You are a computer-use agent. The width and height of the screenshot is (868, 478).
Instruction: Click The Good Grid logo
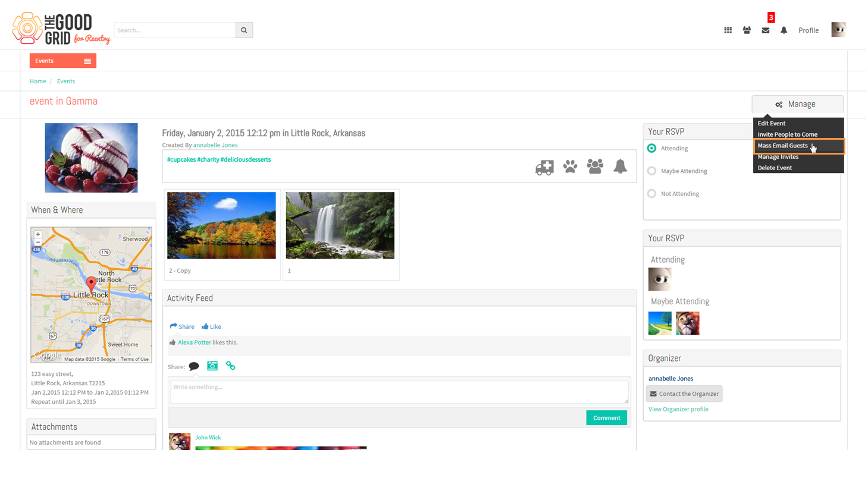point(61,30)
